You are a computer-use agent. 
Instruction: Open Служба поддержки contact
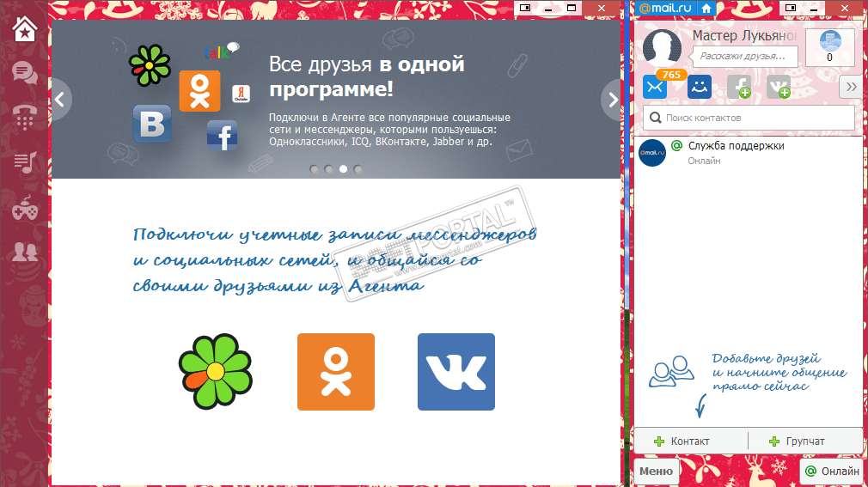coord(749,153)
